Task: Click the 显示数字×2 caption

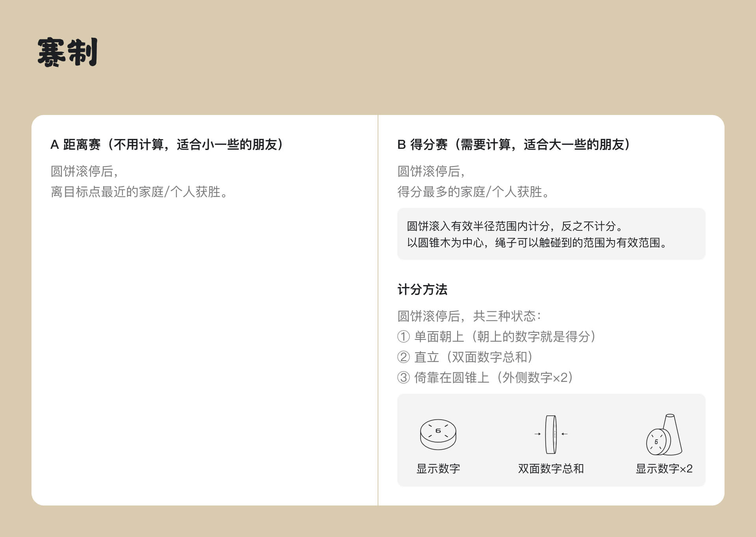Action: pos(663,468)
